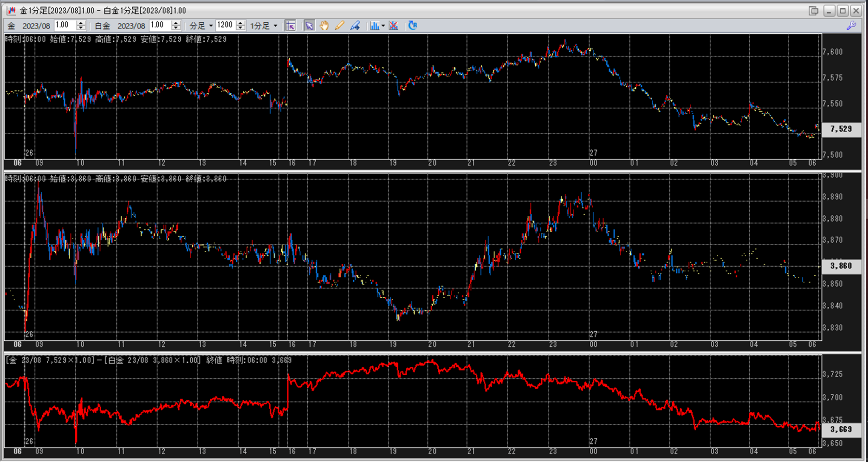The height and width of the screenshot is (462, 868).
Task: Select the arrow pointer cursor tool
Action: click(309, 26)
